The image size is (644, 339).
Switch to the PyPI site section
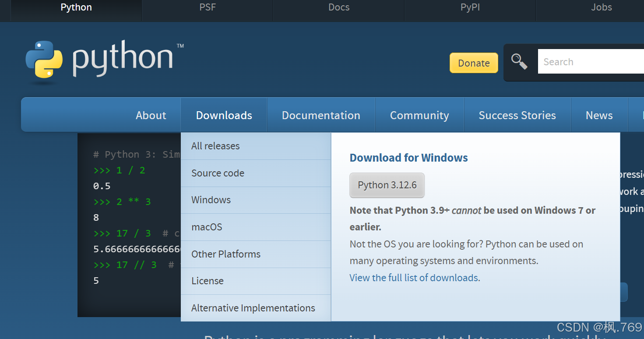click(x=470, y=7)
